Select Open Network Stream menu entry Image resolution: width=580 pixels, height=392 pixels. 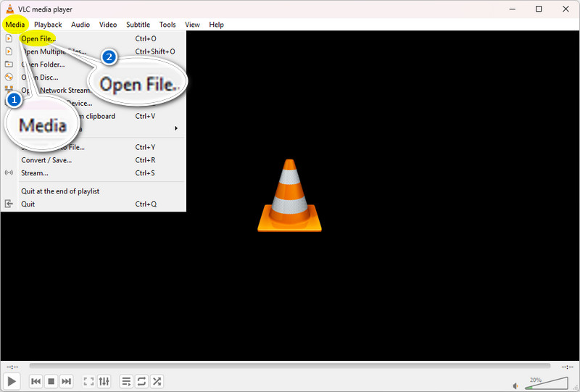point(94,91)
